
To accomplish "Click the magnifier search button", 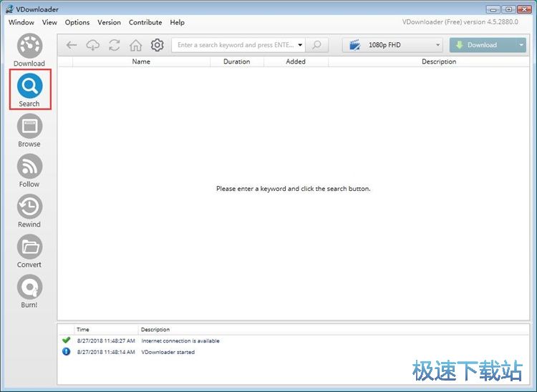I will [x=316, y=45].
